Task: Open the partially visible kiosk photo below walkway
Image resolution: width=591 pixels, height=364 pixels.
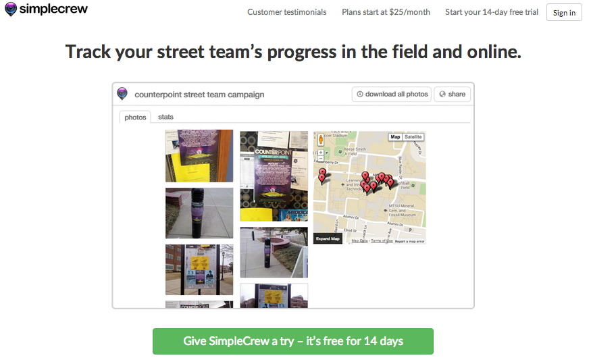Action: (274, 296)
